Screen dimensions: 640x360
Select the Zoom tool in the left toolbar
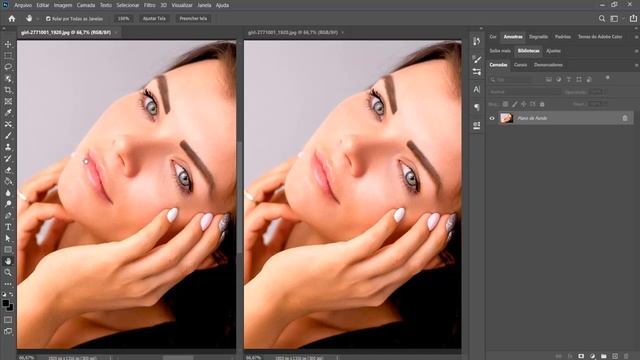[8, 273]
